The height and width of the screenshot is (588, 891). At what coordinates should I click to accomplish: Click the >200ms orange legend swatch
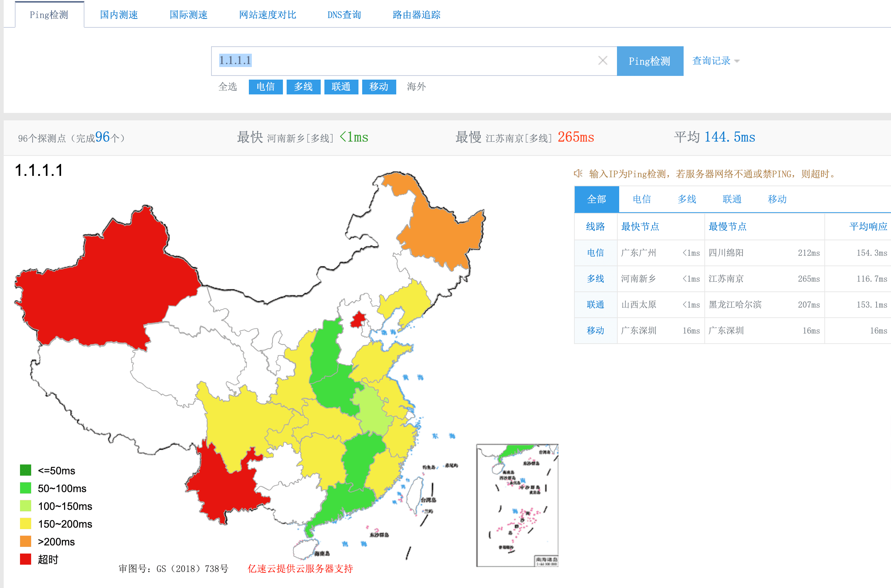tap(26, 541)
